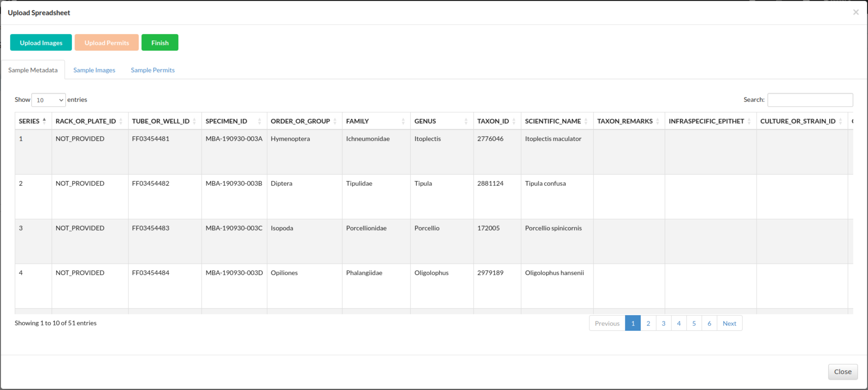
Task: Sort table by SERIES column
Action: 33,121
